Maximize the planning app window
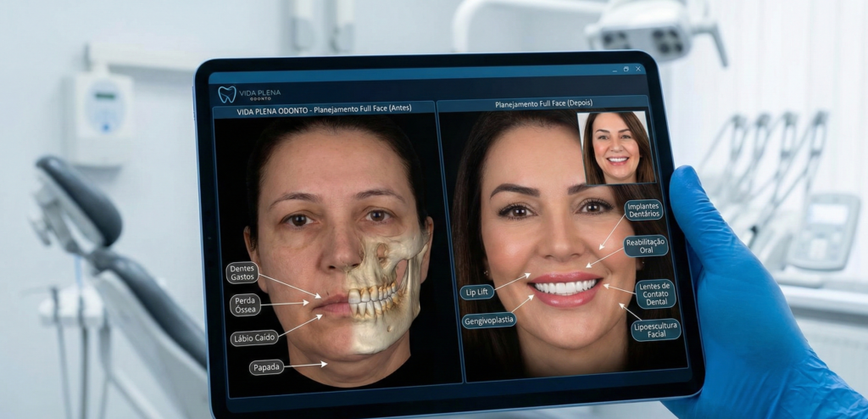 [626, 69]
